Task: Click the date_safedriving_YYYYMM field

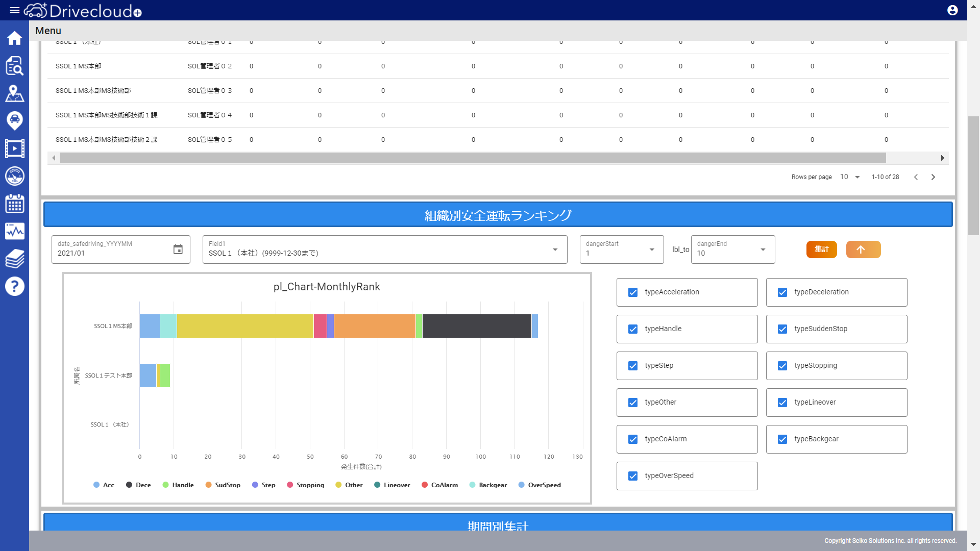Action: point(121,249)
